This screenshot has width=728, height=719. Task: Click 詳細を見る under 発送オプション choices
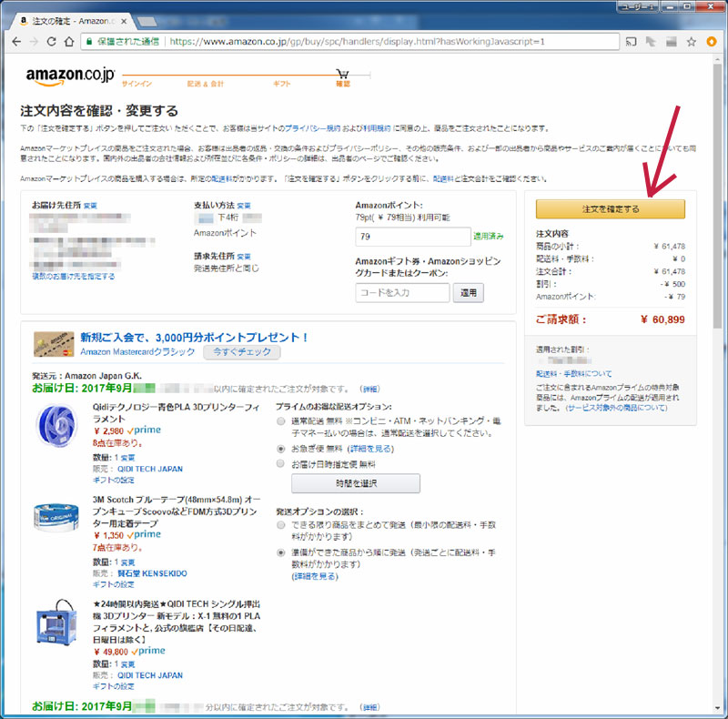(315, 576)
